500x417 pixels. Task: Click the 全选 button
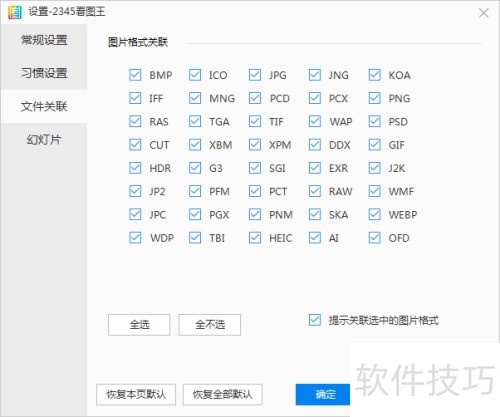click(139, 325)
